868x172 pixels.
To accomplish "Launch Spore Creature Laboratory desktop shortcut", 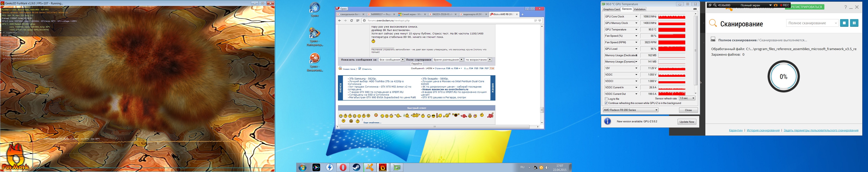I will [x=315, y=37].
